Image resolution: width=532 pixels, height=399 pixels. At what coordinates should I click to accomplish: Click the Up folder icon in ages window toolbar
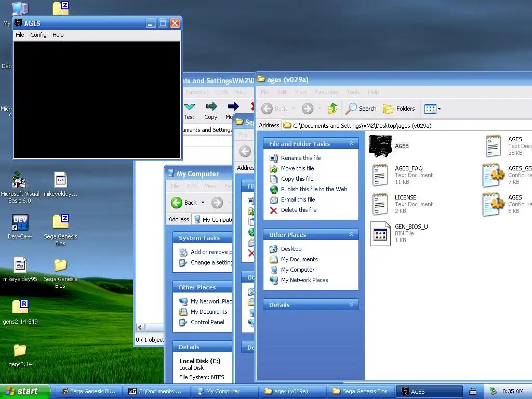click(332, 109)
